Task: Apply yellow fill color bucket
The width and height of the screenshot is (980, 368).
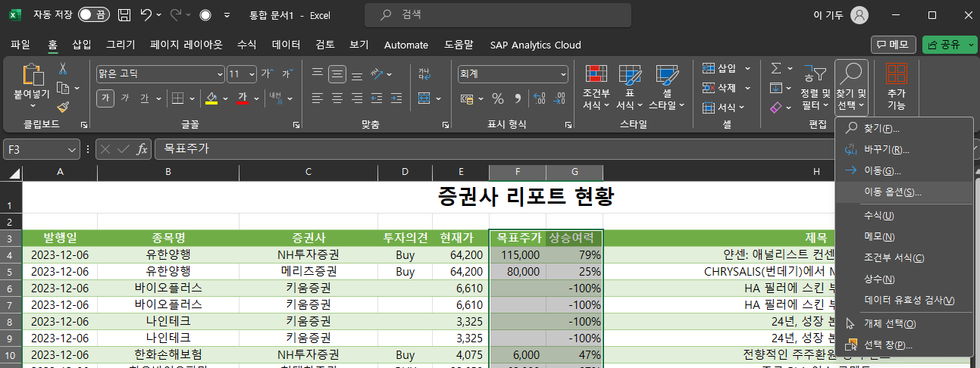Action: point(211,98)
